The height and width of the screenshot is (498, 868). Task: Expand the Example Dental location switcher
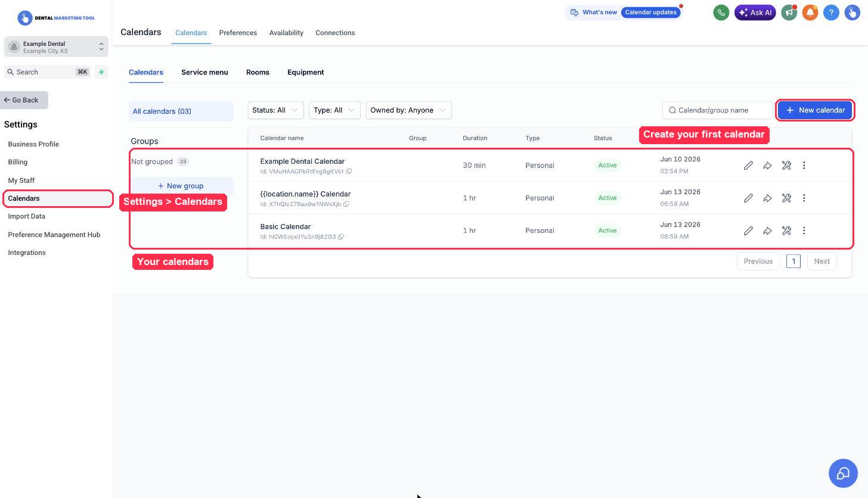pos(56,46)
